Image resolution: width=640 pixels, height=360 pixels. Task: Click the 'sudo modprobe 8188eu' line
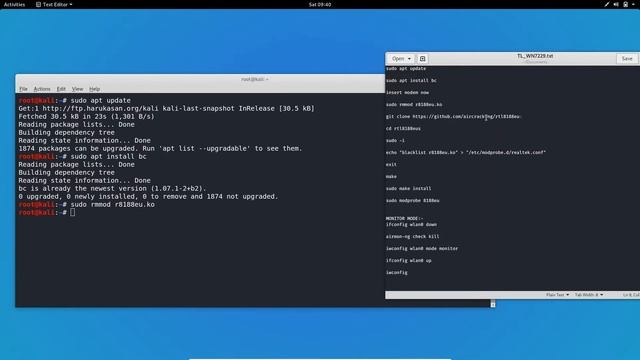(x=413, y=200)
